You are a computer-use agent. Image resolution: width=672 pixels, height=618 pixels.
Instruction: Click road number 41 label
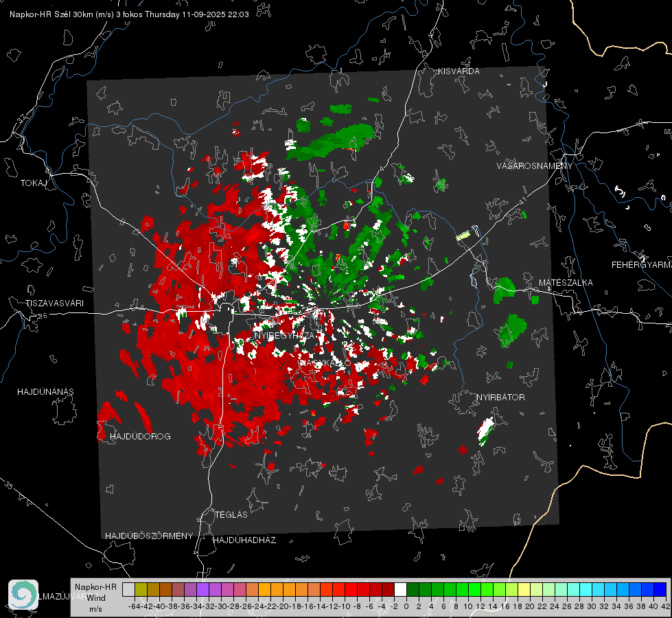[522, 201]
